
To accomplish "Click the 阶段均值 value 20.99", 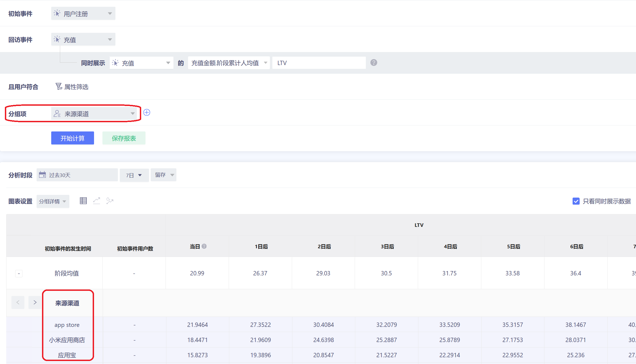I will [197, 273].
